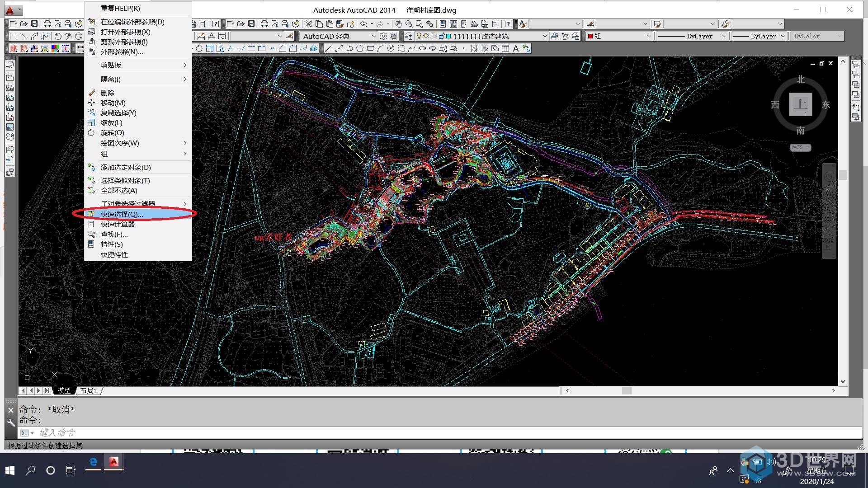This screenshot has height=488, width=868.
Task: Open Layer Properties Manager icon
Action: tap(409, 36)
